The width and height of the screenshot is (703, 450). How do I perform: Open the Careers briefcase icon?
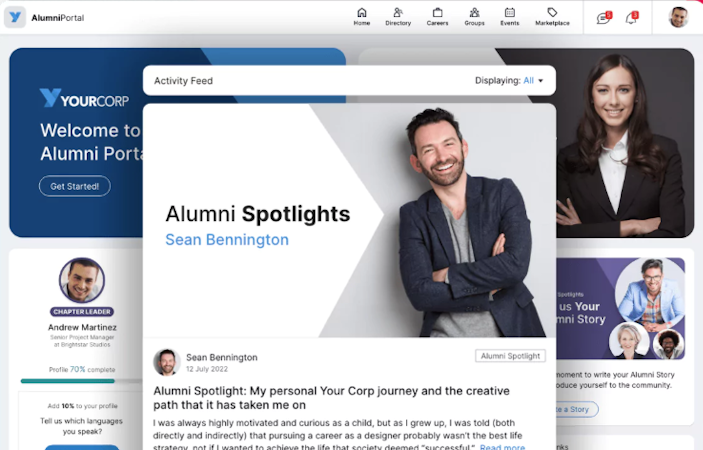coord(438,13)
